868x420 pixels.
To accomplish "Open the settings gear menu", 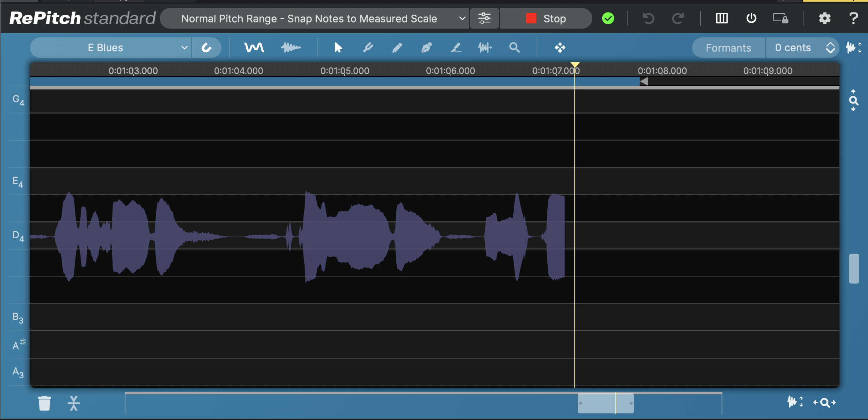I will click(x=824, y=18).
